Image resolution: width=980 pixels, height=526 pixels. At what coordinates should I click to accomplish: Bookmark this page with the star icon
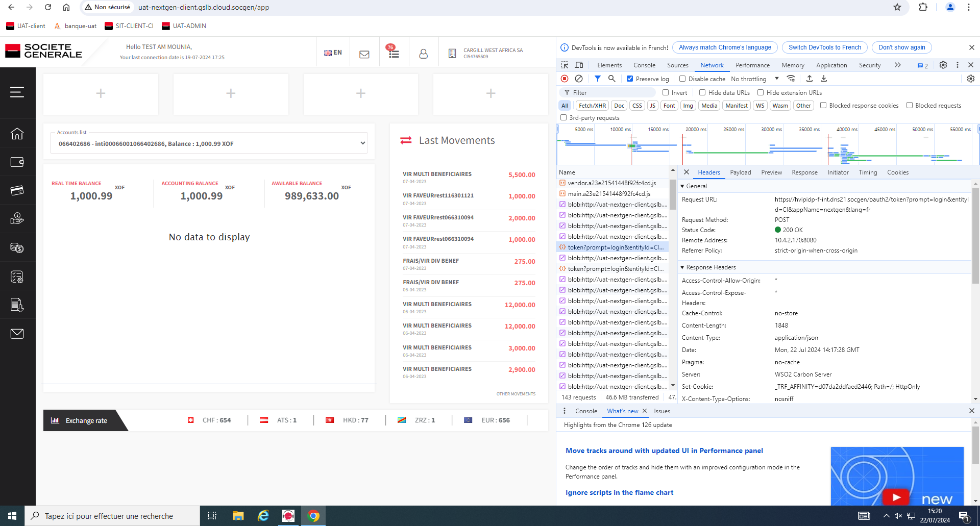tap(897, 7)
